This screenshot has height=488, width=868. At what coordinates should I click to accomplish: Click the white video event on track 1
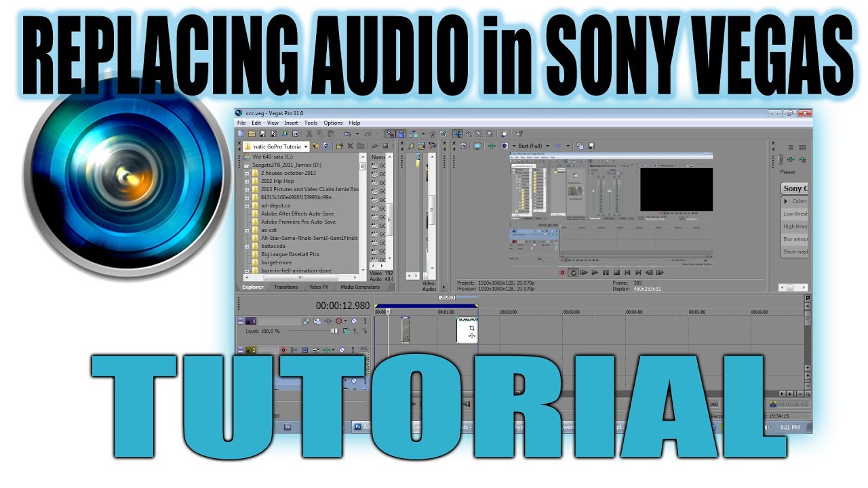[468, 330]
